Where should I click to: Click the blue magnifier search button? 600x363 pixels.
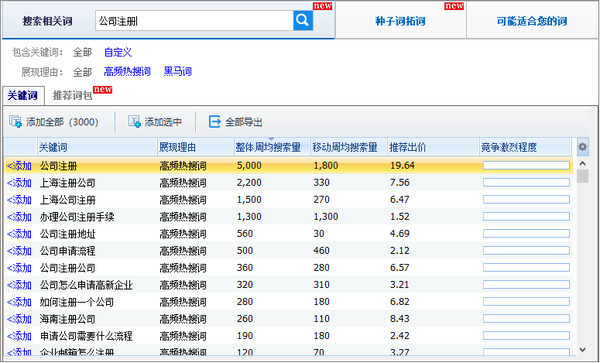pos(303,20)
